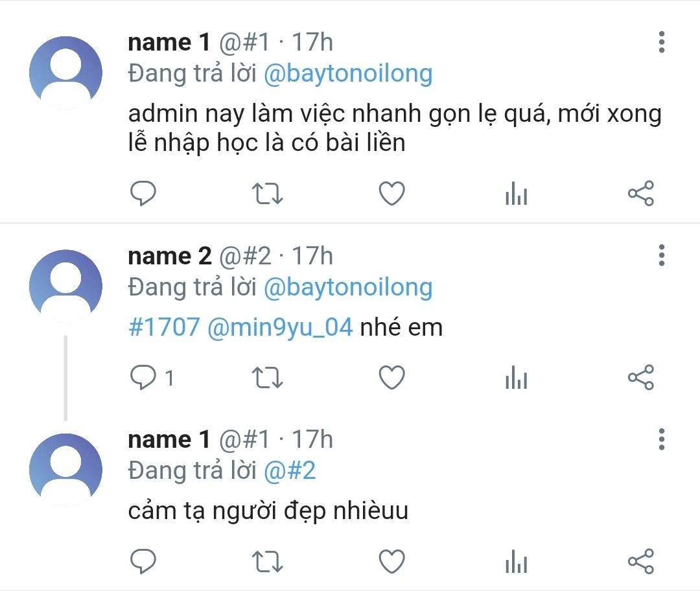Viewport: 700px width, 591px height.
Task: Open the @#2 reply mention link
Action: click(290, 471)
